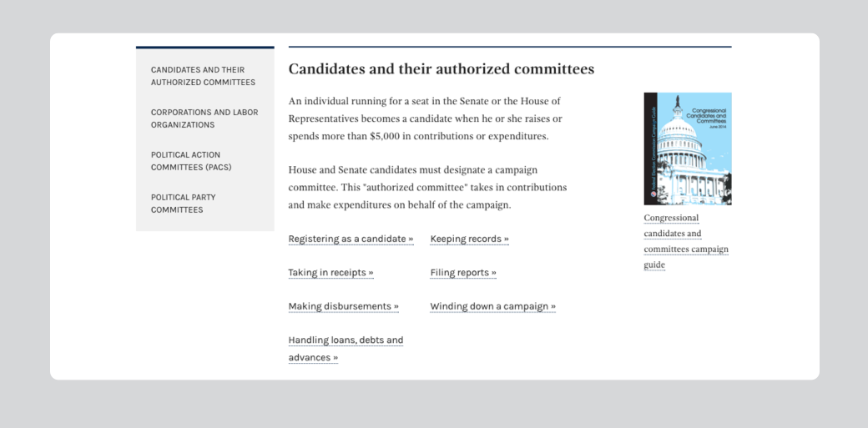Image resolution: width=868 pixels, height=428 pixels.
Task: Click the paragraph mentioning $5,000 in contributions
Action: tap(426, 118)
